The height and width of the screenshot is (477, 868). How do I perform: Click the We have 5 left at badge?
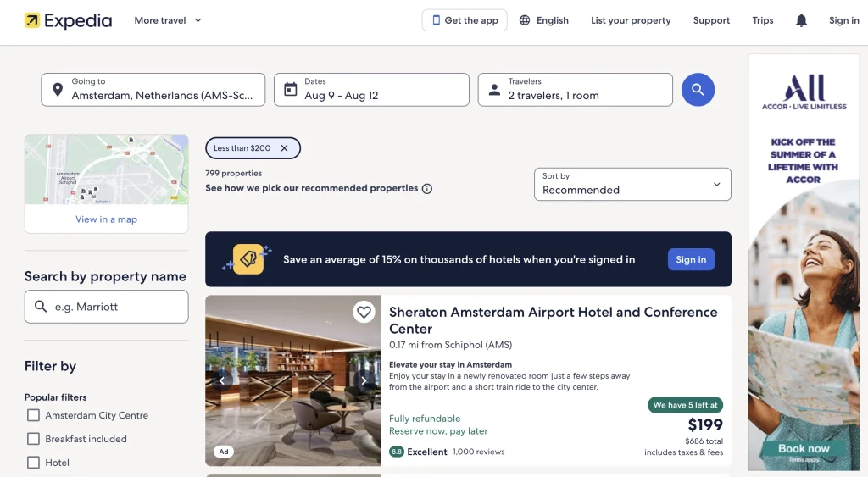coord(685,405)
